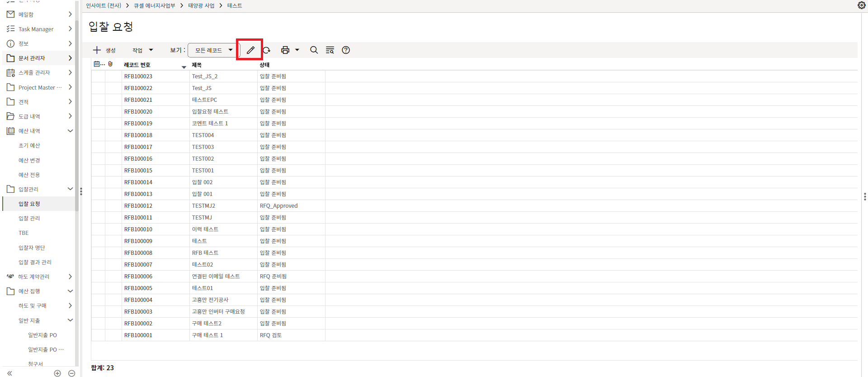Click the pencil edit view icon
The image size is (868, 377).
pyautogui.click(x=250, y=50)
